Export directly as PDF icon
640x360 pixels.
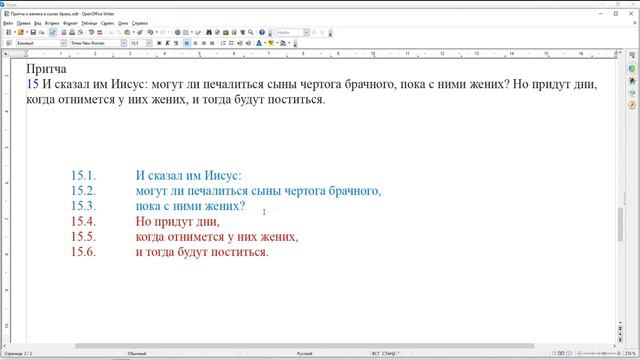(64, 32)
